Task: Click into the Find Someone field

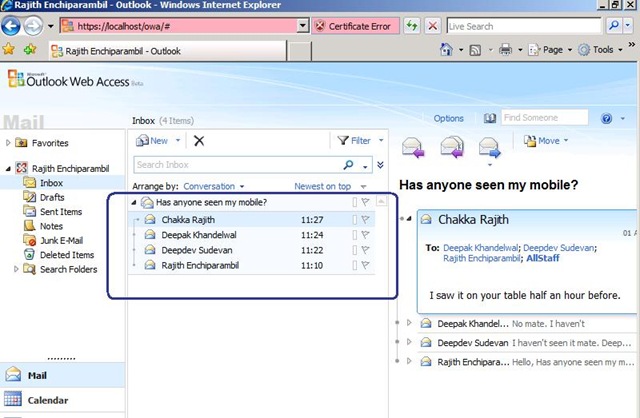Action: coord(545,118)
